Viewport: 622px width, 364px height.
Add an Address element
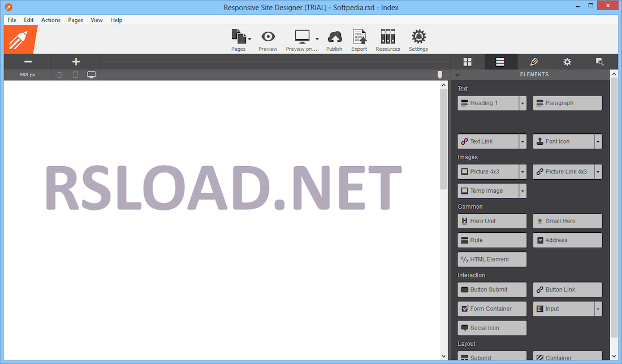pyautogui.click(x=568, y=240)
